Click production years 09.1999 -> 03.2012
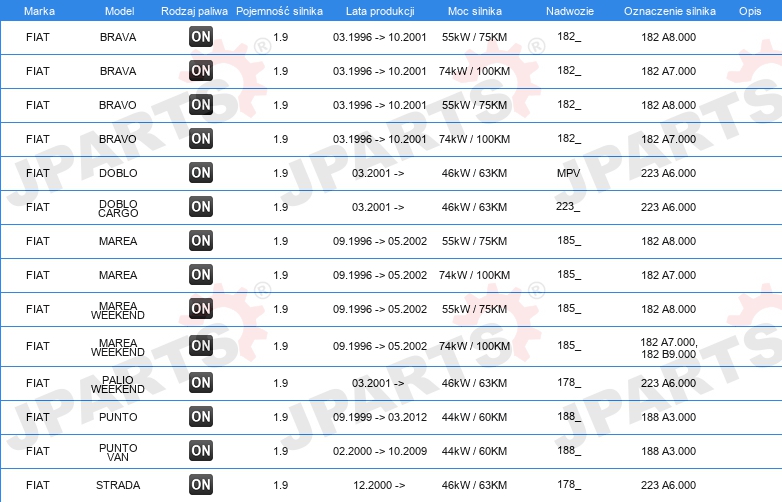 coord(380,417)
